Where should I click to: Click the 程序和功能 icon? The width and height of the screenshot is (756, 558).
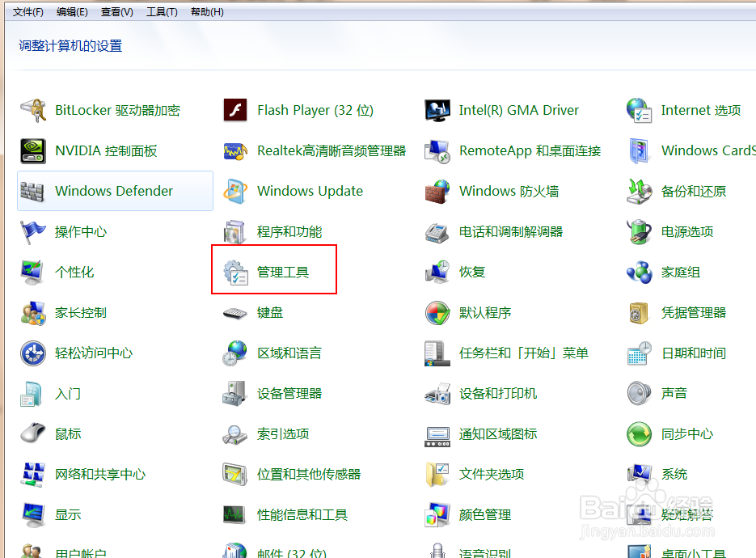(x=235, y=232)
